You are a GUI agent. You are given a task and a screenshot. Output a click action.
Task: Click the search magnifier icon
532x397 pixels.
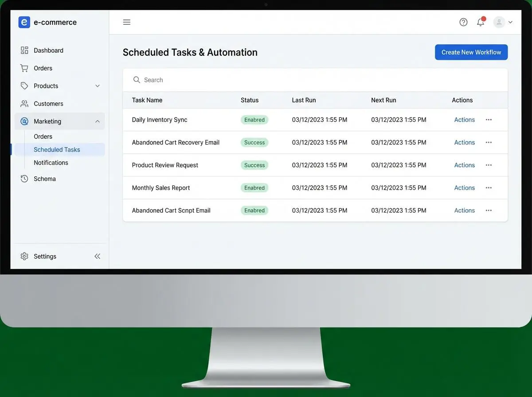(137, 80)
